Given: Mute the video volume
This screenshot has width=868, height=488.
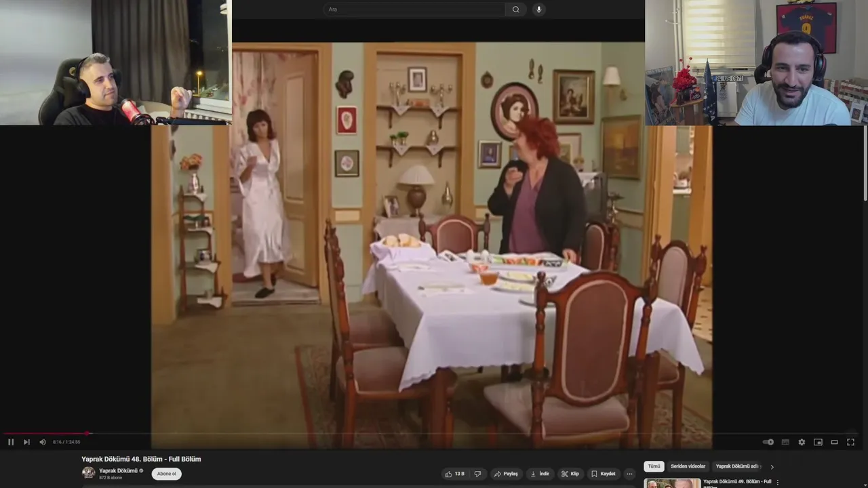Looking at the screenshot, I should click(x=43, y=442).
